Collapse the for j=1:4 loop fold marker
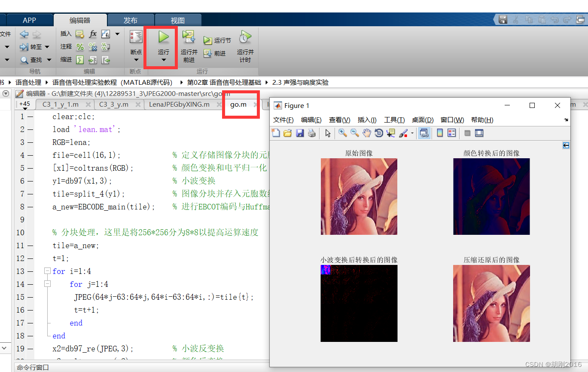The height and width of the screenshot is (372, 588). pos(47,284)
